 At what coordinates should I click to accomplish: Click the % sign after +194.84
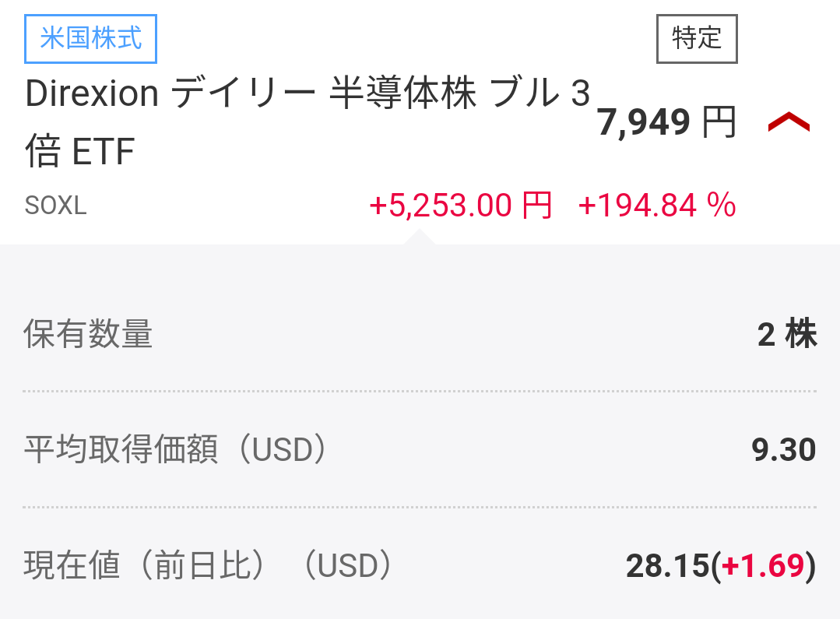click(721, 206)
